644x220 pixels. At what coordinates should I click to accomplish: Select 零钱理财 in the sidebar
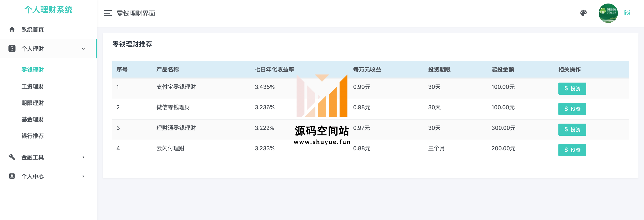point(32,70)
